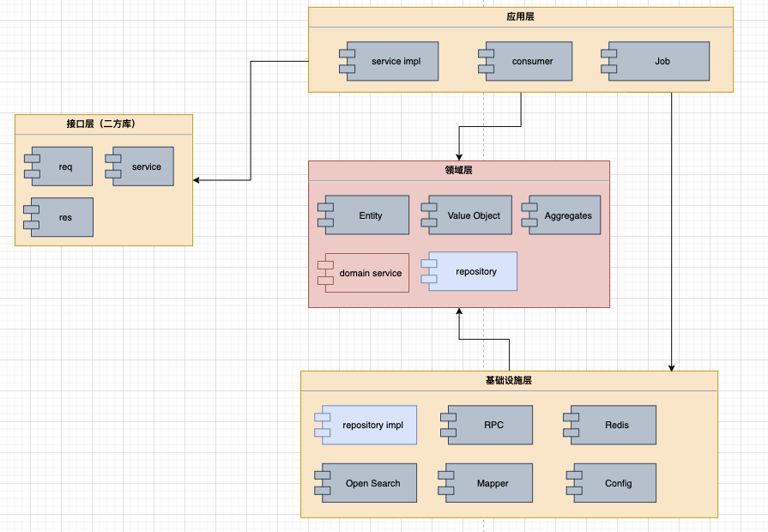The width and height of the screenshot is (768, 532).
Task: Click the module icon on Entity
Action: 326,215
